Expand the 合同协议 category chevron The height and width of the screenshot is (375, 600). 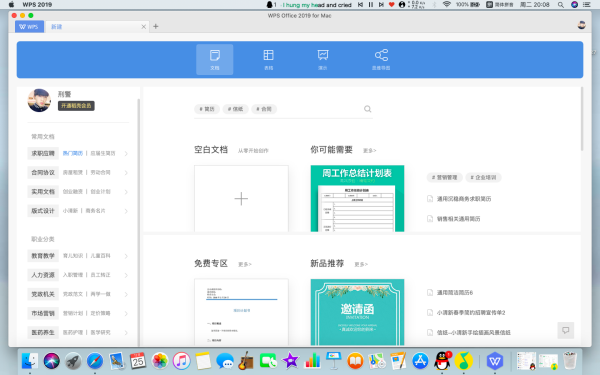[x=126, y=173]
